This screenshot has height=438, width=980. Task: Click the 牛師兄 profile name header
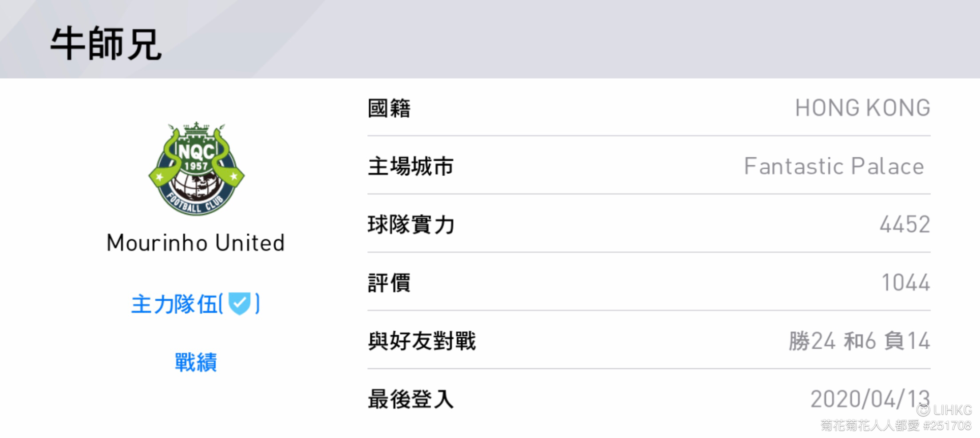106,44
